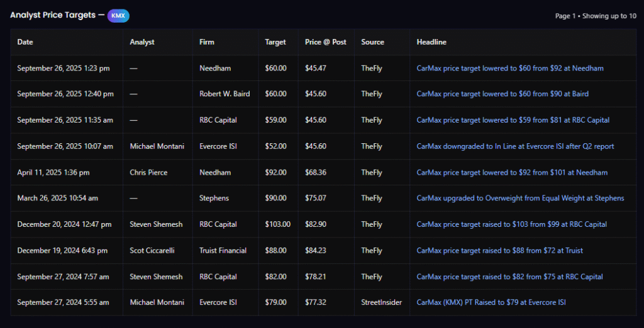Click the Headline column header
The image size is (644, 328).
point(431,42)
